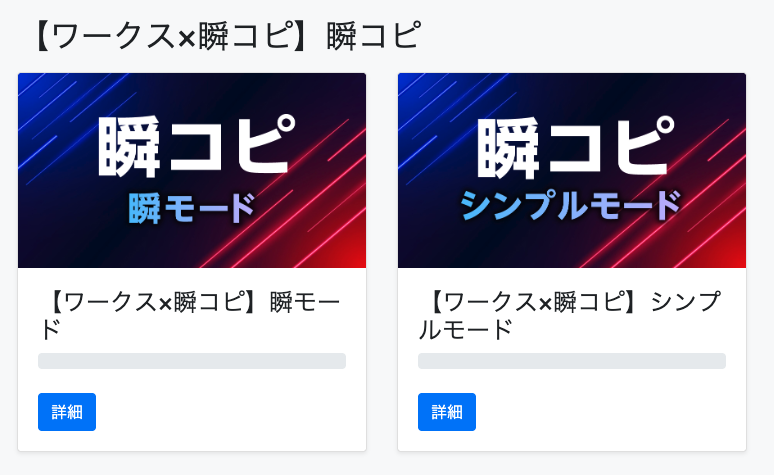Click the large 瞬コピ logo in left banner
The width and height of the screenshot is (774, 475).
pyautogui.click(x=196, y=147)
